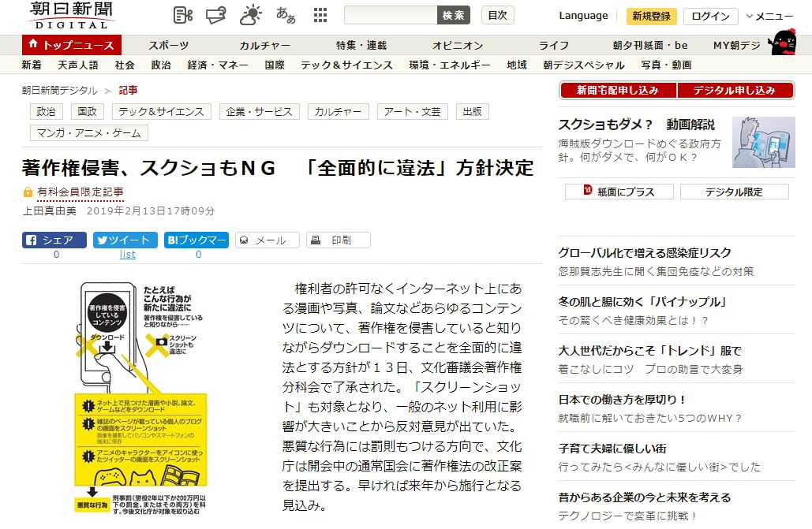Open 経済・マネー in the sub navigation
The image size is (812, 529).
point(218,65)
